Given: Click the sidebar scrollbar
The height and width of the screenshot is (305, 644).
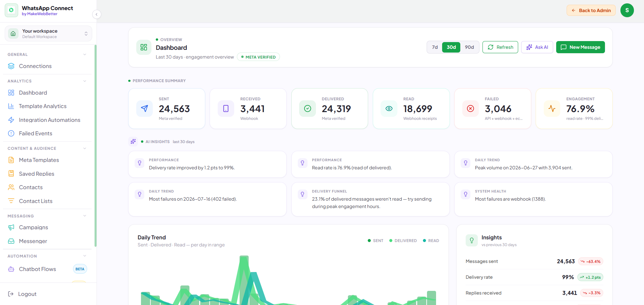Looking at the screenshot, I should click(x=96, y=145).
